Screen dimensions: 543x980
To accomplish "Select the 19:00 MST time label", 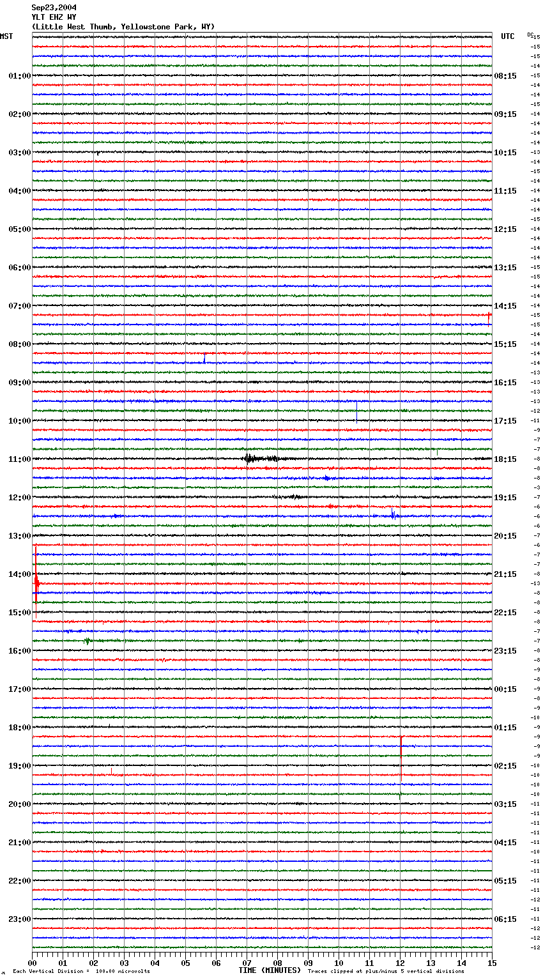I will pos(20,766).
